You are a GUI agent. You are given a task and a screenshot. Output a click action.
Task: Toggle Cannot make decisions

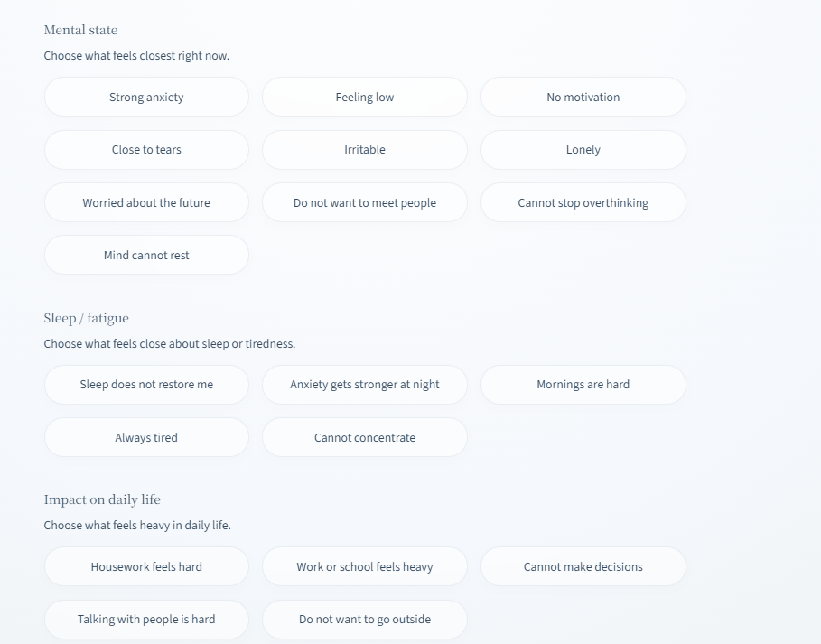point(583,566)
